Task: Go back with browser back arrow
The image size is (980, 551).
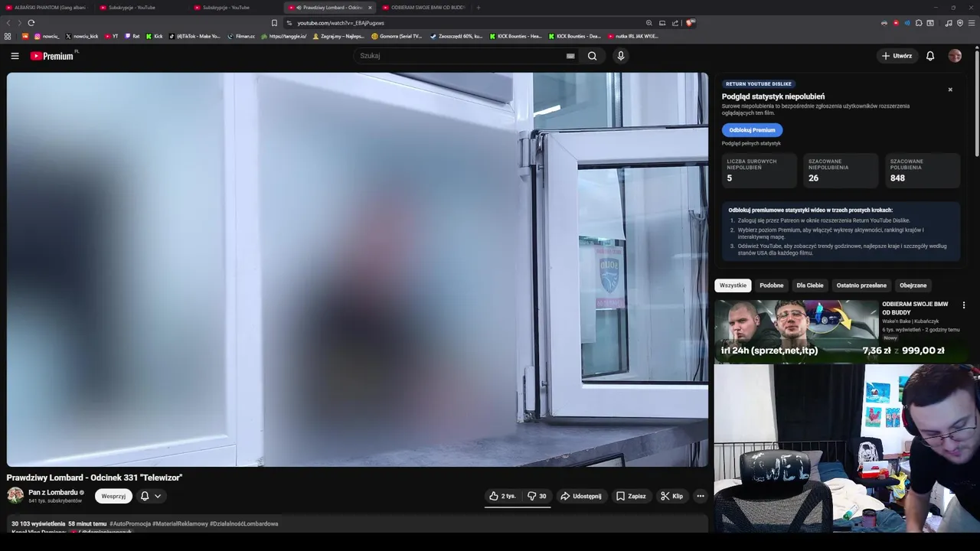Action: click(x=8, y=23)
